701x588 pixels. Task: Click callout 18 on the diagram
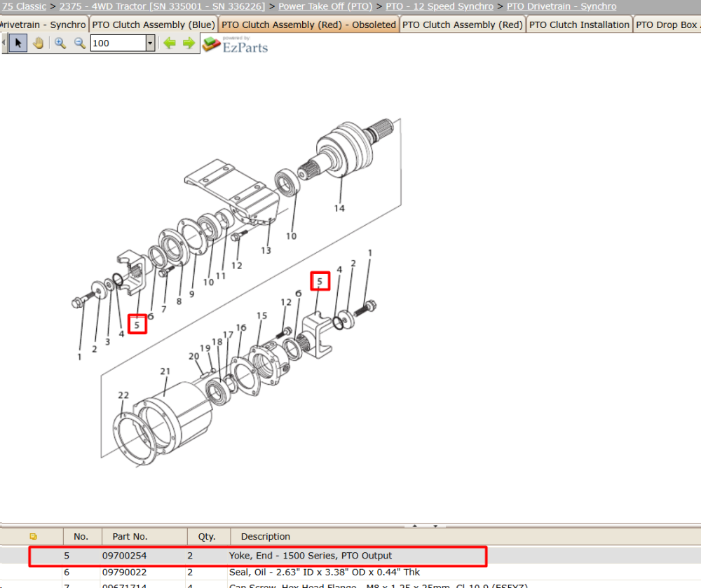coord(217,342)
